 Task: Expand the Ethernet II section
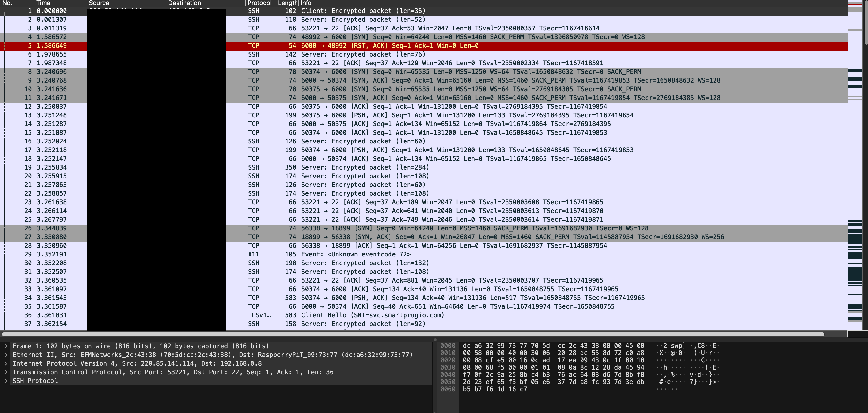6,355
